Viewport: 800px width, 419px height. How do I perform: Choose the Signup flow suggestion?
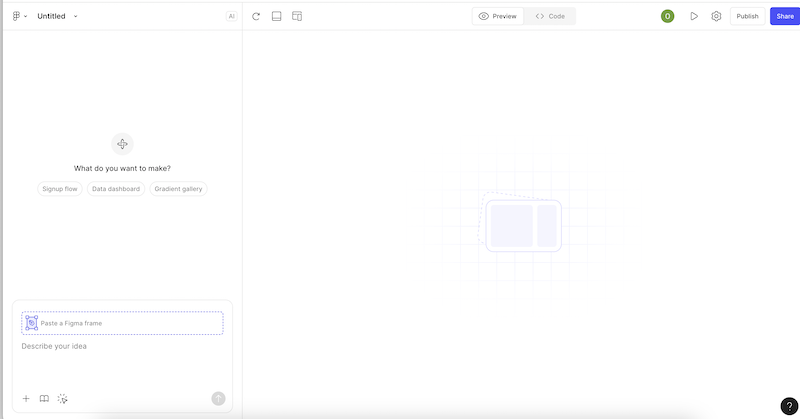pyautogui.click(x=60, y=189)
